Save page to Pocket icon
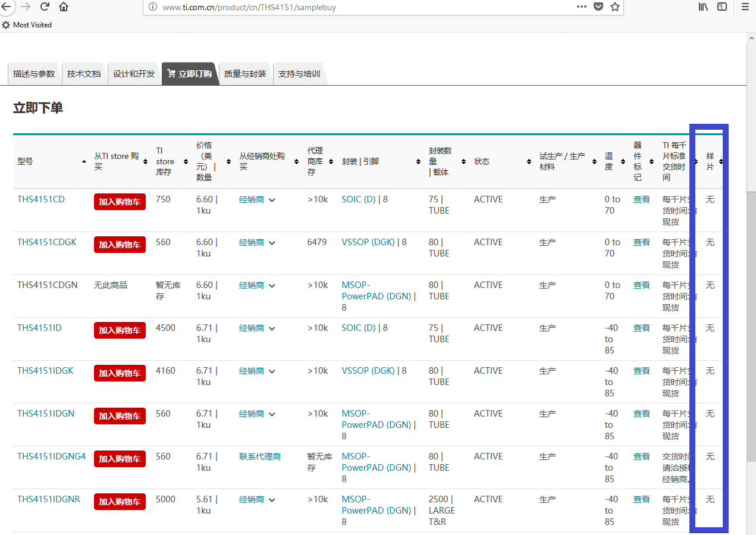 598,7
